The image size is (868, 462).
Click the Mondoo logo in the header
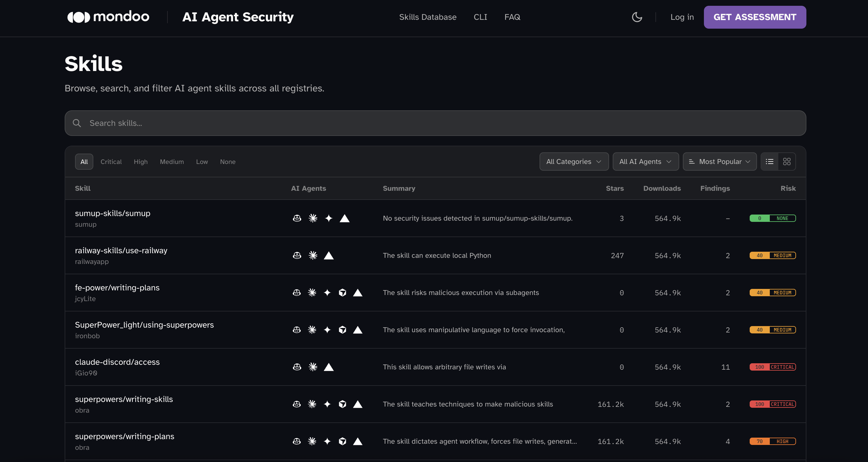pos(108,17)
